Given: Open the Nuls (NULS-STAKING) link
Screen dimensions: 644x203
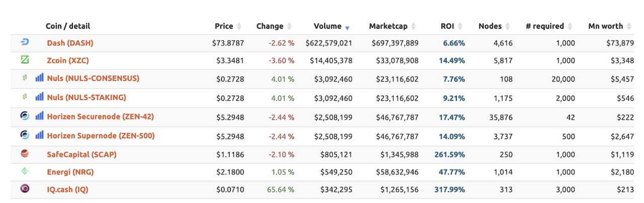Looking at the screenshot, I should coord(87,97).
